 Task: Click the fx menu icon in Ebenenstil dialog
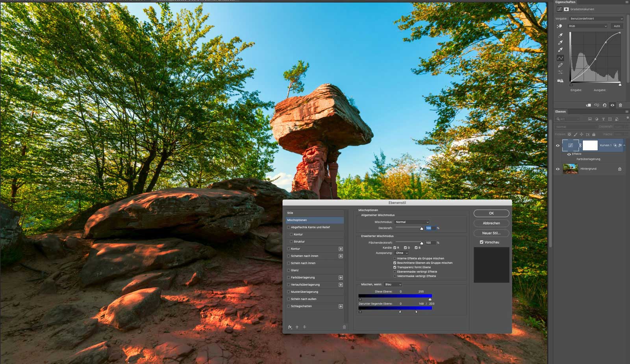coord(290,327)
